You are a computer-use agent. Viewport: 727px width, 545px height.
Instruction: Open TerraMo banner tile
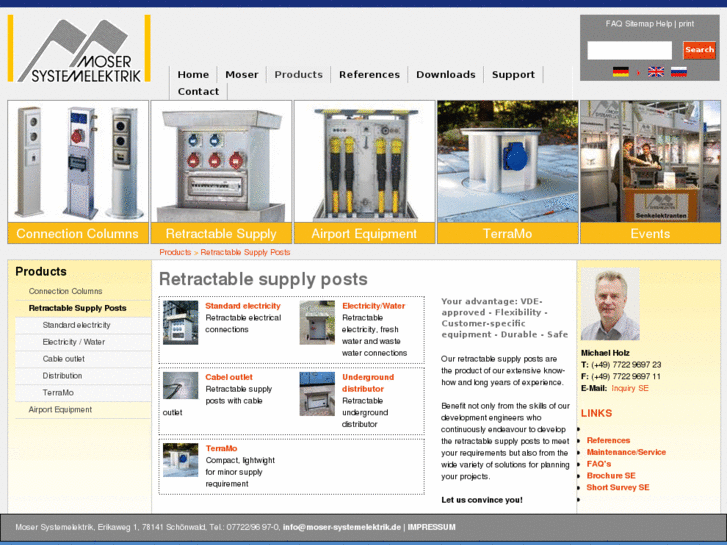pos(508,172)
